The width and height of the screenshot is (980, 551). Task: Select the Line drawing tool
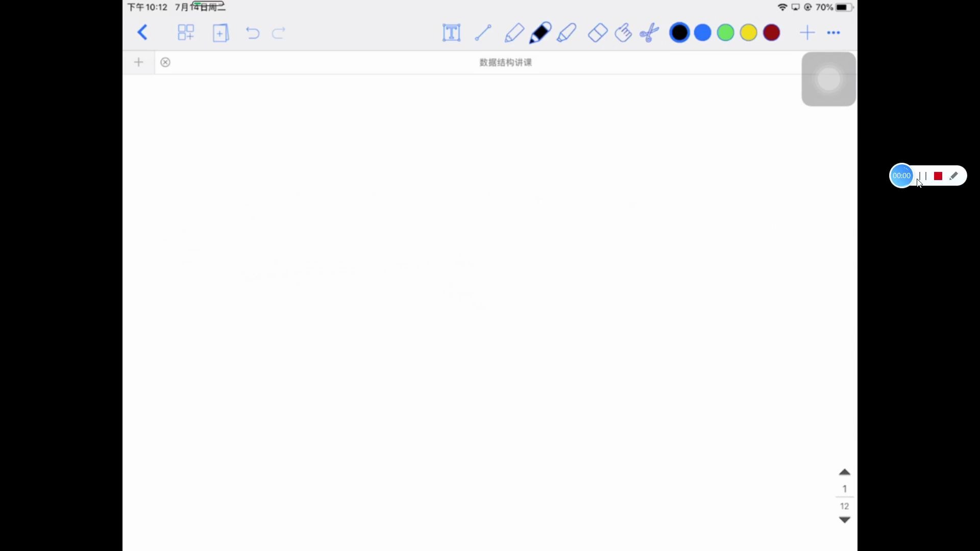click(x=483, y=33)
